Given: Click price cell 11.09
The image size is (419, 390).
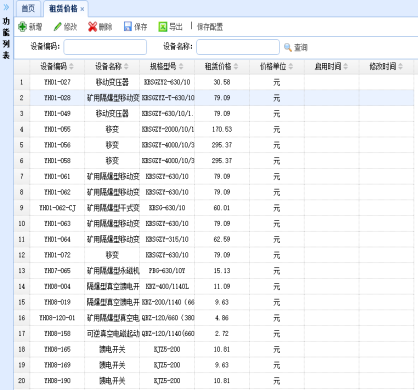Looking at the screenshot, I should [x=222, y=286].
